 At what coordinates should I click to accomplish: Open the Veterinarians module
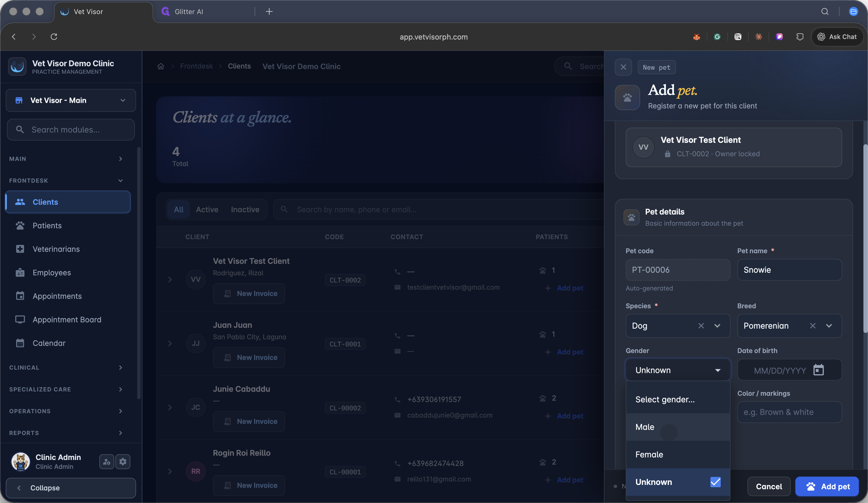coord(68,249)
